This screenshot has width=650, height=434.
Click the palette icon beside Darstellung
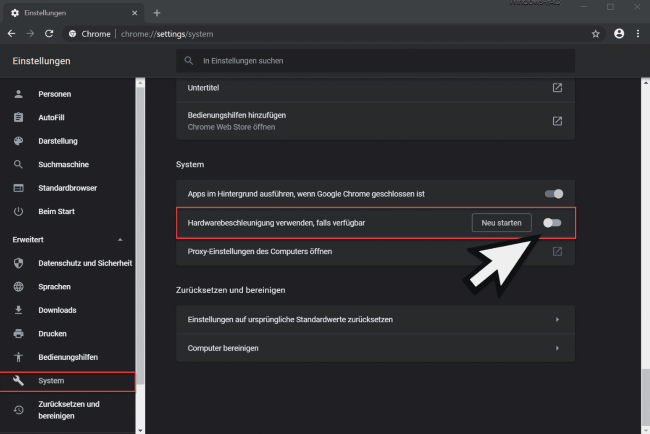pyautogui.click(x=18, y=141)
